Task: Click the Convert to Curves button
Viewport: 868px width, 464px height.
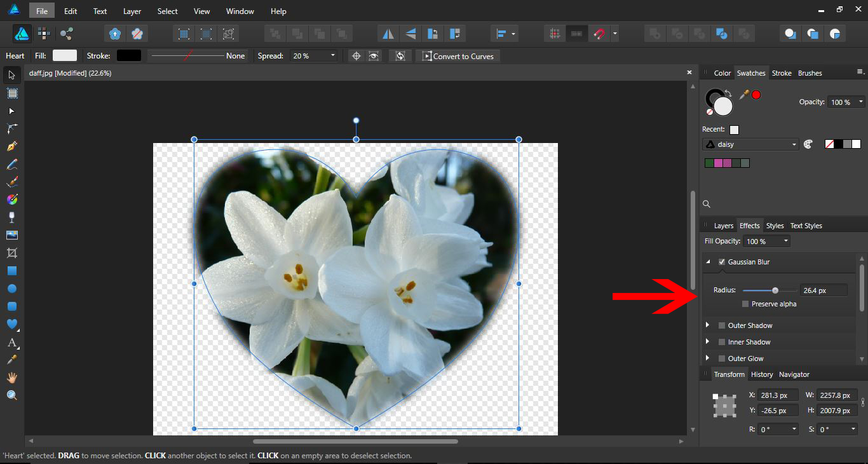Action: pos(458,56)
